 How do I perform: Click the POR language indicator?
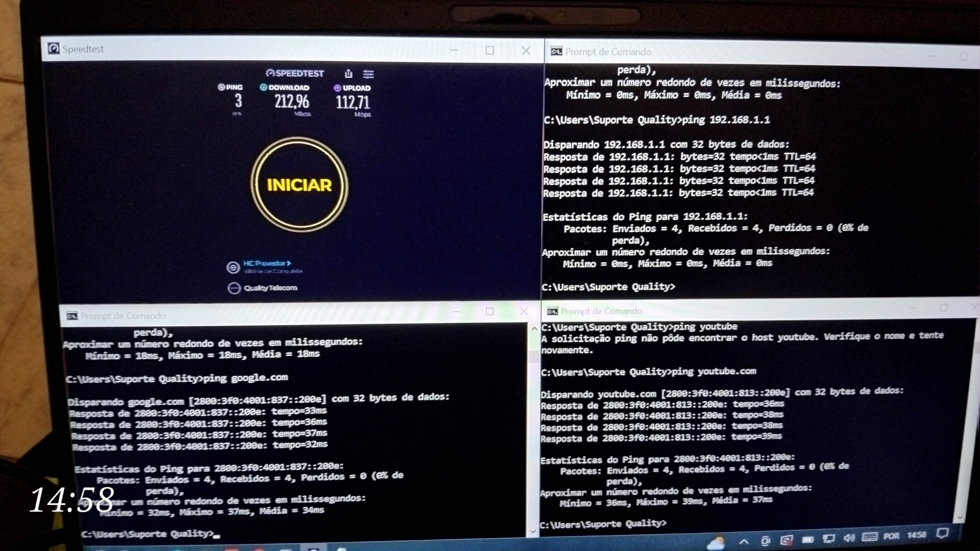pyautogui.click(x=891, y=536)
